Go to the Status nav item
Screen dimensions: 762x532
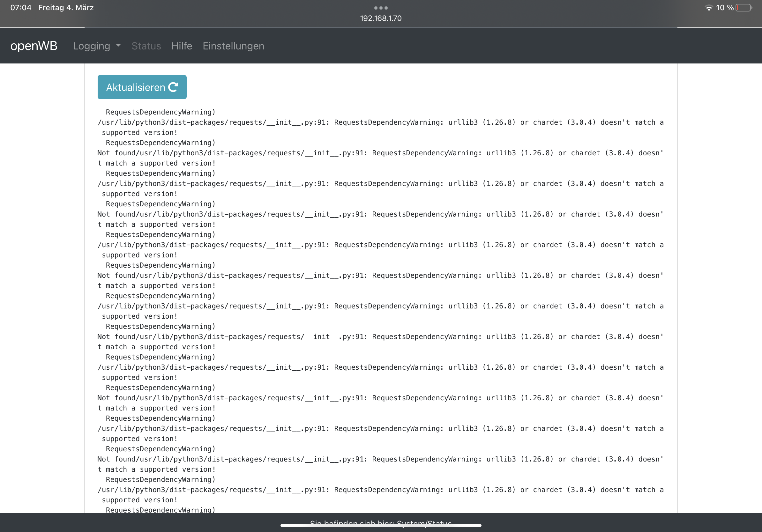pos(146,46)
